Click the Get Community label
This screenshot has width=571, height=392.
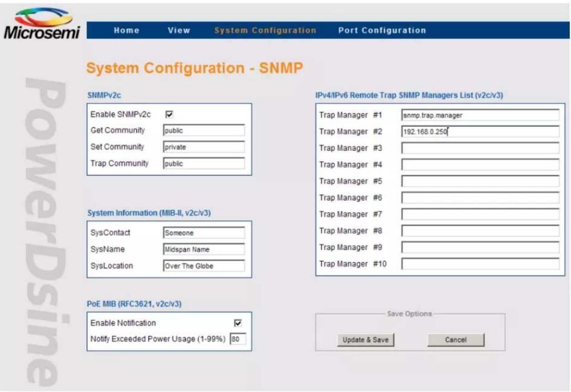(118, 131)
